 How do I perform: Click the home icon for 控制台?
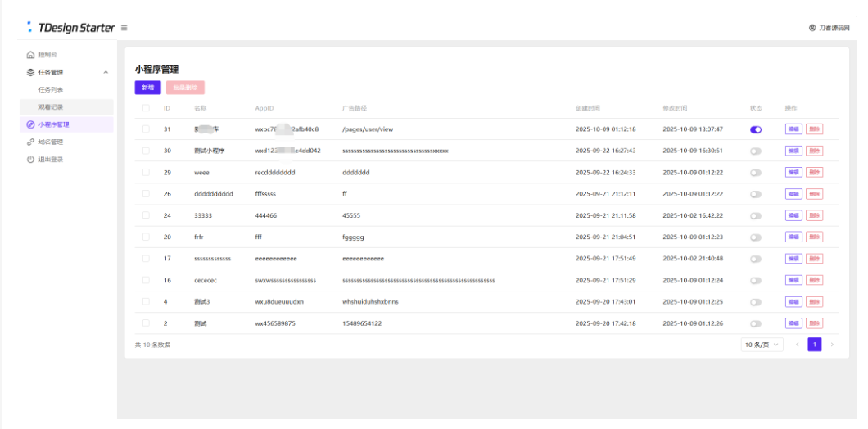[30, 55]
